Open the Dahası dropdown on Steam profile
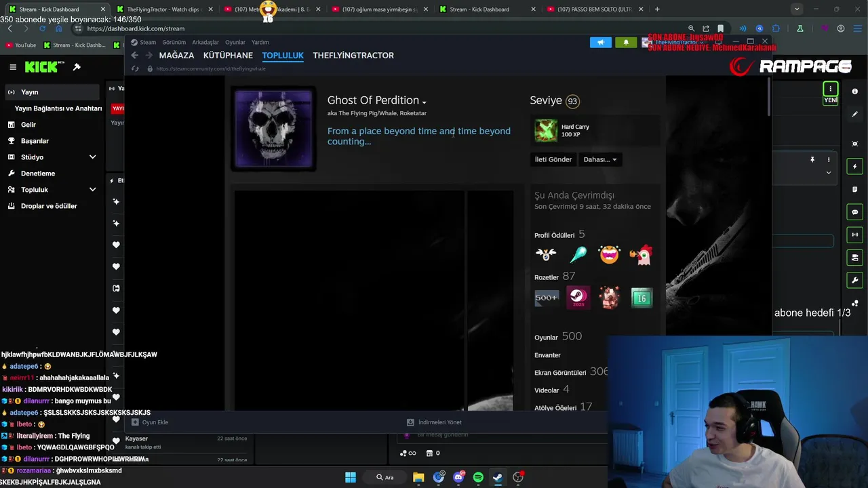The width and height of the screenshot is (868, 488). (x=600, y=159)
